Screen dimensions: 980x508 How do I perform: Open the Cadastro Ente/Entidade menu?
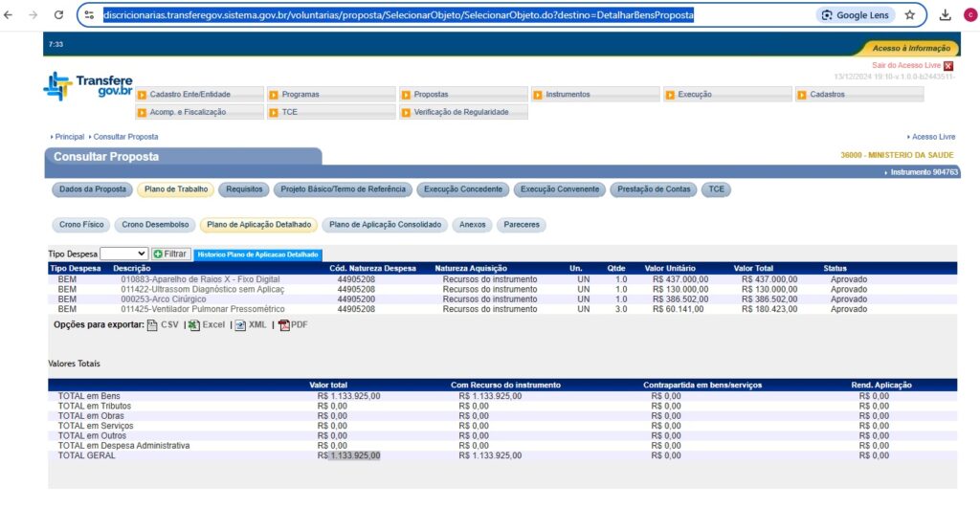pos(198,95)
